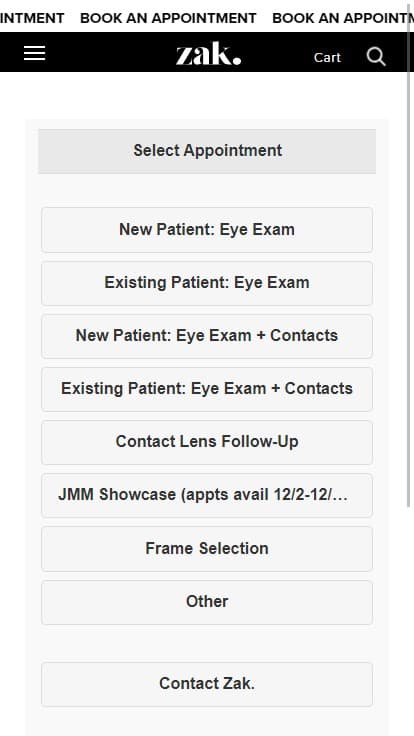Choose Frame Selection appointment
The image size is (414, 736).
pyautogui.click(x=207, y=549)
